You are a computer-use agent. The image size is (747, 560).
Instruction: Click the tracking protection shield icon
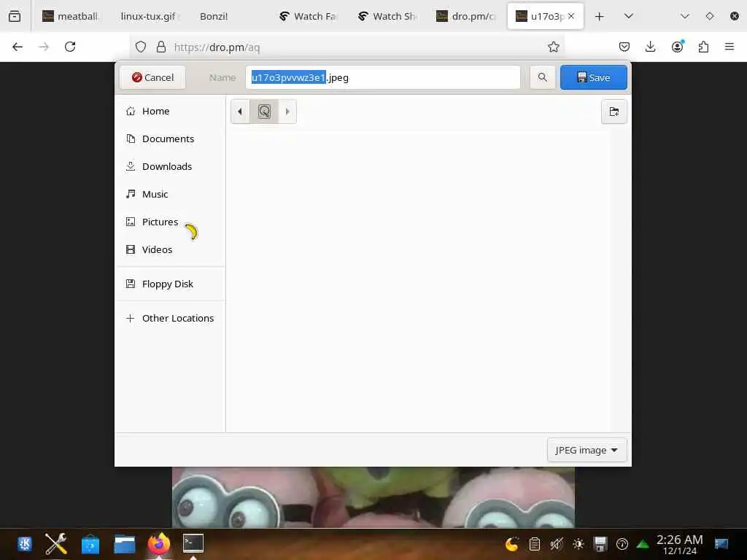pyautogui.click(x=141, y=47)
